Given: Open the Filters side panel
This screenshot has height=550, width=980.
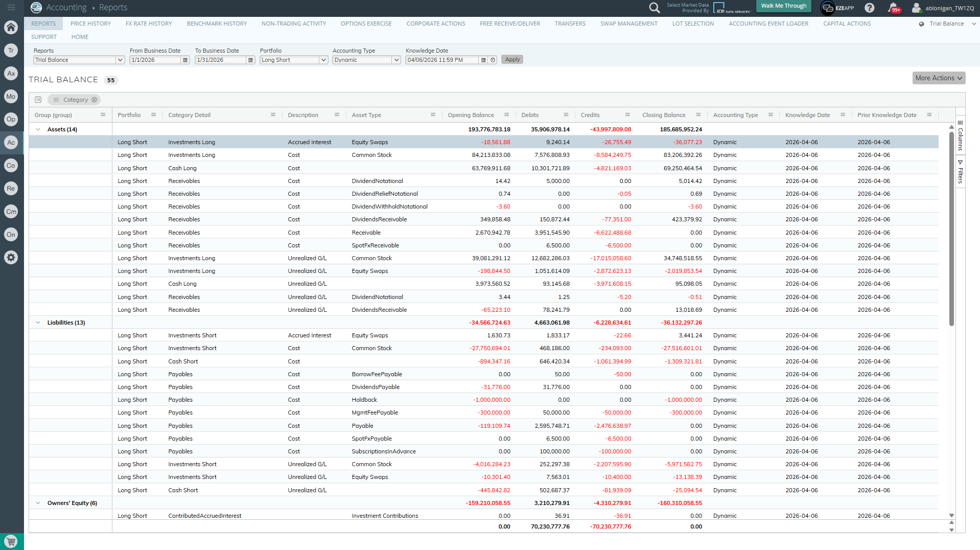Looking at the screenshot, I should coord(961,172).
